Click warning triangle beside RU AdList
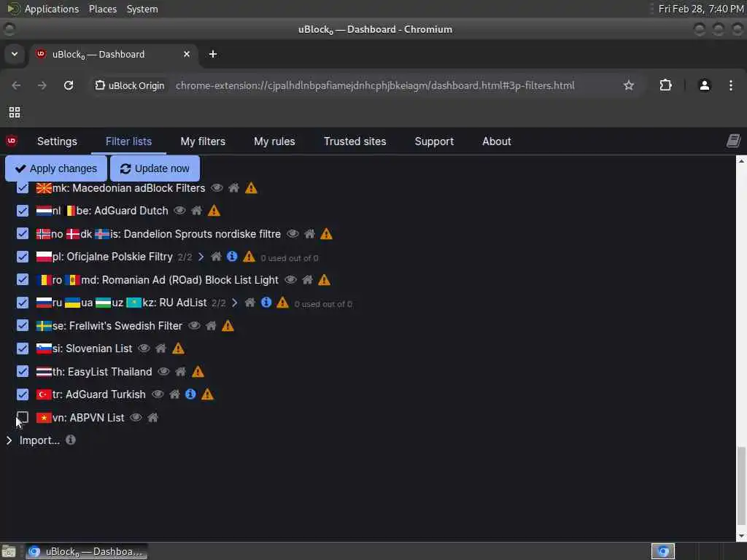 pyautogui.click(x=282, y=303)
